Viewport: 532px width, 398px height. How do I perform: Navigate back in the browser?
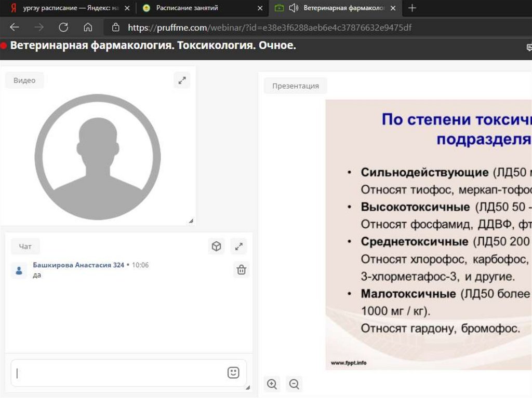click(x=15, y=28)
